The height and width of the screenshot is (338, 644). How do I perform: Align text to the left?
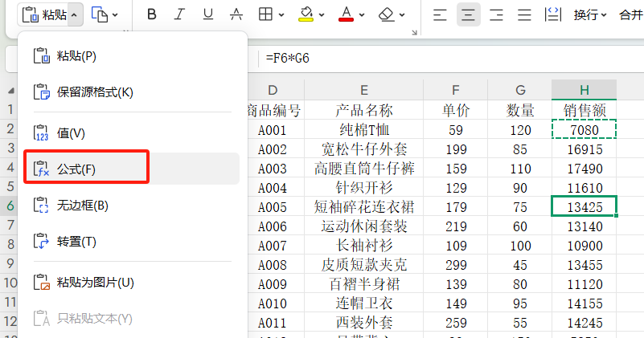pos(439,14)
